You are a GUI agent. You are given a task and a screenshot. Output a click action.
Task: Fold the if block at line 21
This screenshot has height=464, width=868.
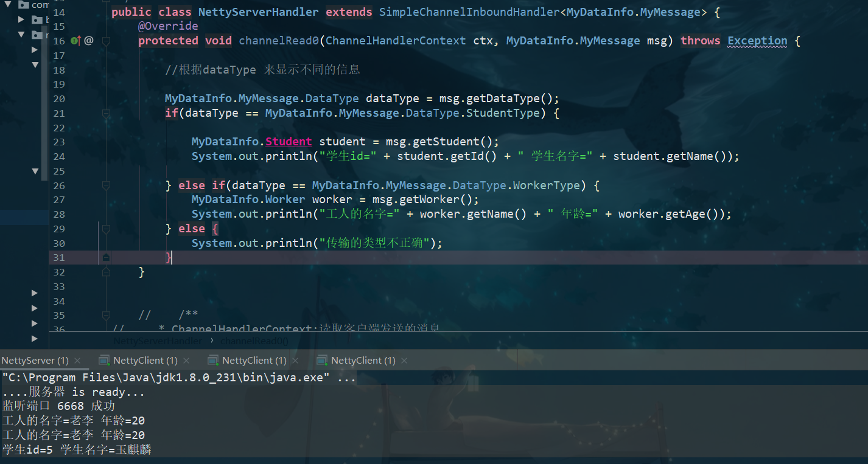pyautogui.click(x=106, y=113)
